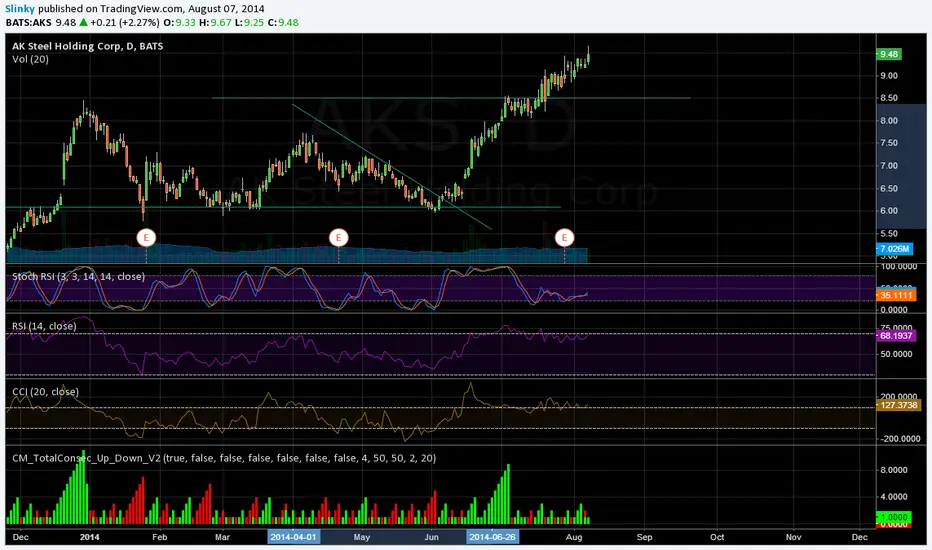932x550 pixels.
Task: Click the Vol (20) indicator label
Action: point(30,59)
